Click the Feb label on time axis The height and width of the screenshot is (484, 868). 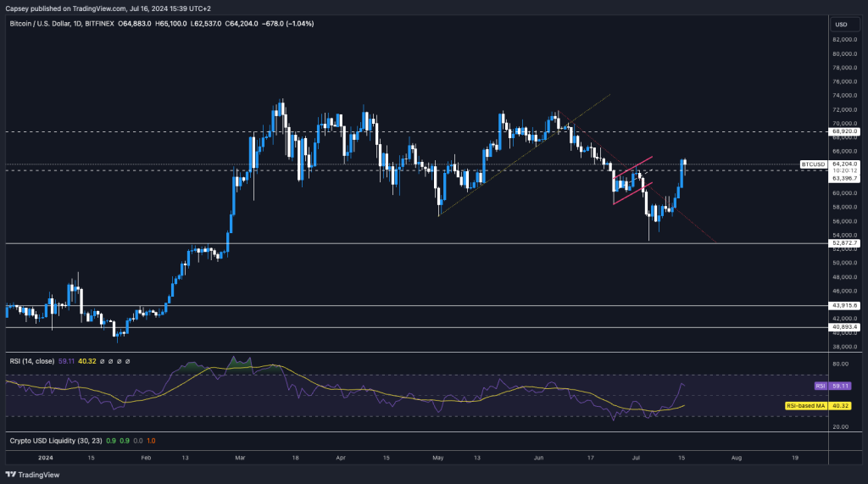pos(146,458)
